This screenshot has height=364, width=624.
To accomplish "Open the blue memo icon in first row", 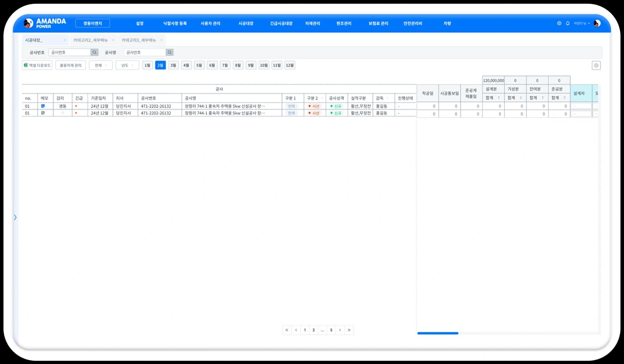I will click(43, 106).
